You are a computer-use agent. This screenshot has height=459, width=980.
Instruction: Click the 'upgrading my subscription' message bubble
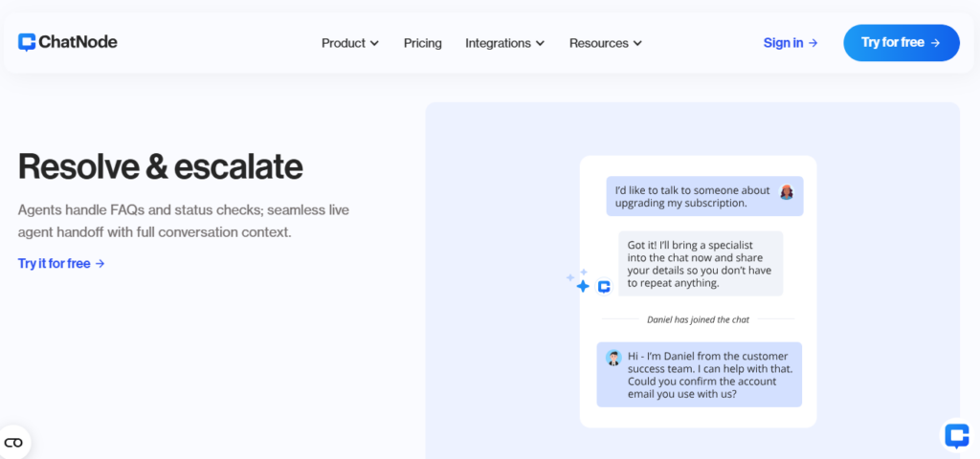(x=704, y=196)
